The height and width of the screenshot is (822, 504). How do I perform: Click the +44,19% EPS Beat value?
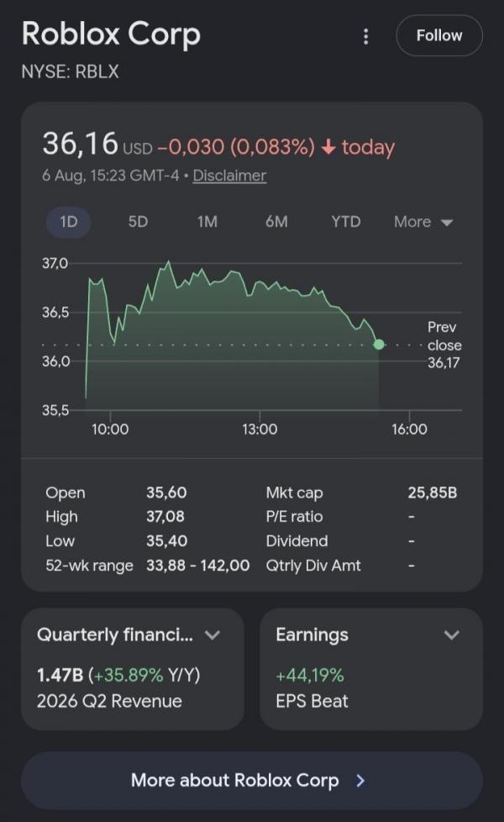(310, 675)
